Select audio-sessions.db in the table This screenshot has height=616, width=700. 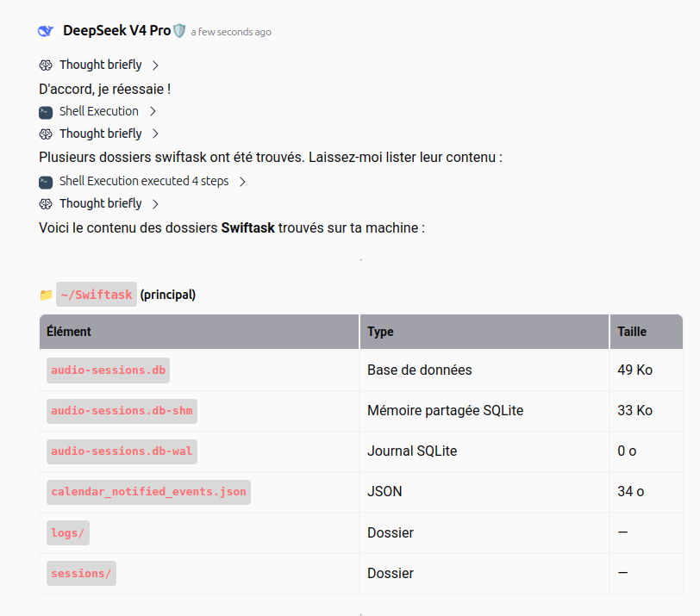point(108,370)
